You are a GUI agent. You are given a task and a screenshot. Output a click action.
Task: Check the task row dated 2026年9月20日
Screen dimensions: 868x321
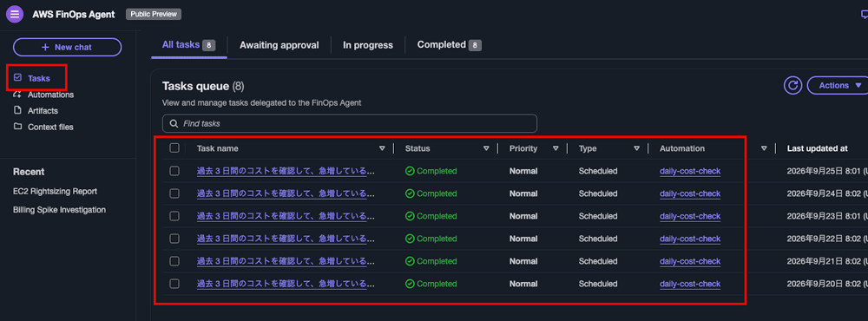click(174, 284)
